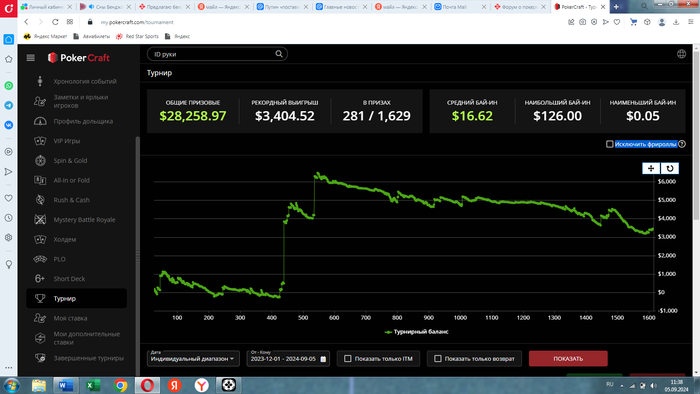Screen dimensions: 700x394
Task: Open Google Chrome from the taskbar
Action: [120, 385]
